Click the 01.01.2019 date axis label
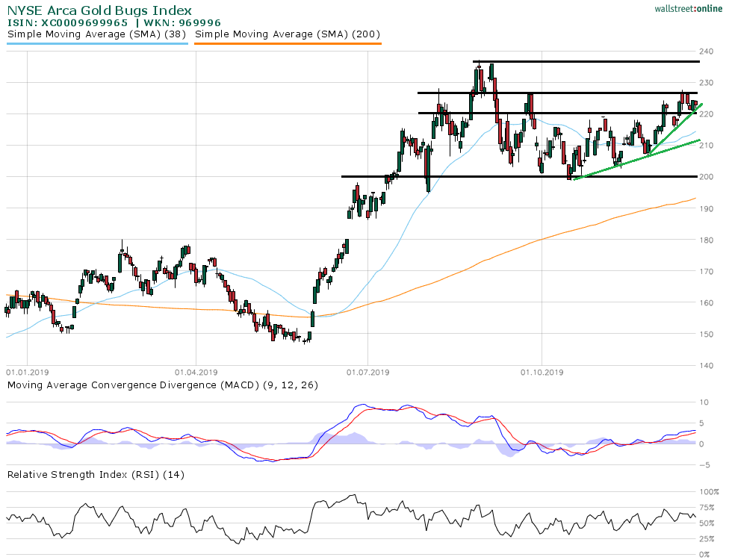729x560 pixels. click(x=28, y=373)
